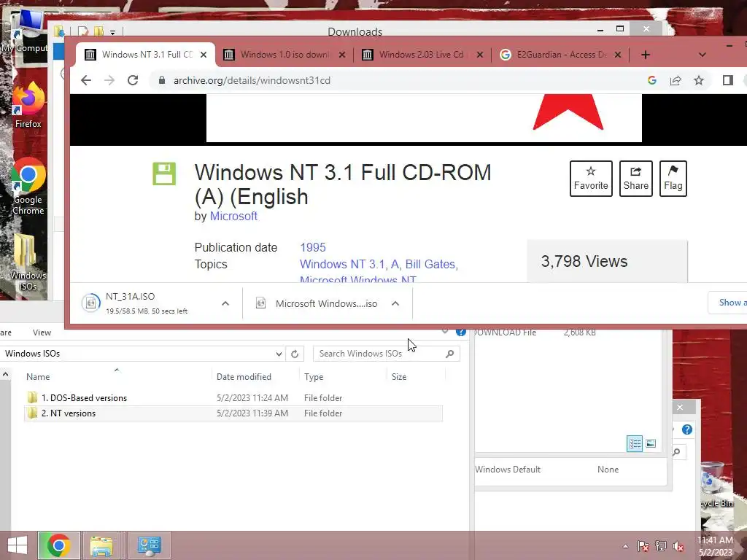Reload the archive.org page
747x560 pixels.
[x=133, y=80]
